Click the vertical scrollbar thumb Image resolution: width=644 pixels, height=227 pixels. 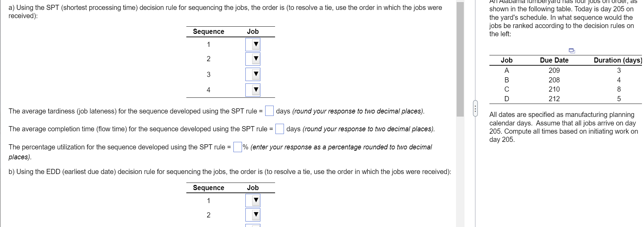click(x=461, y=58)
